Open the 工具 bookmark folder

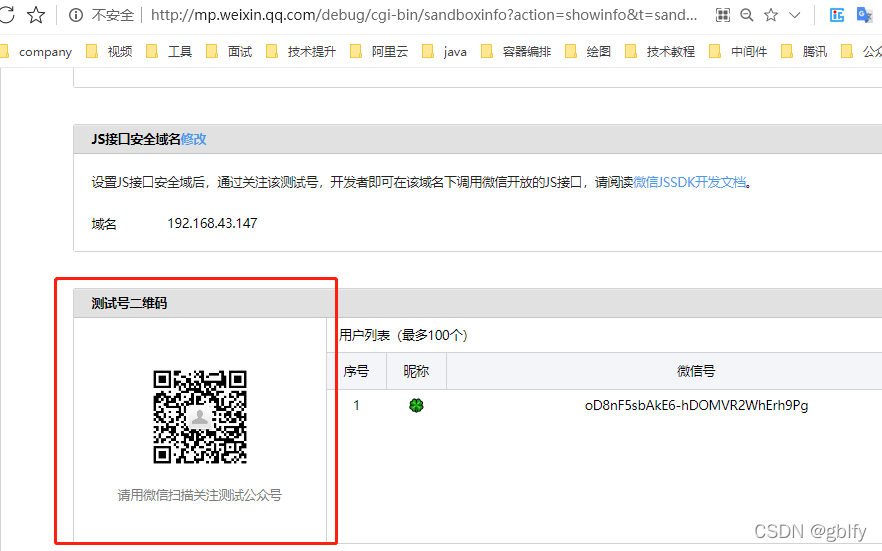coord(169,52)
